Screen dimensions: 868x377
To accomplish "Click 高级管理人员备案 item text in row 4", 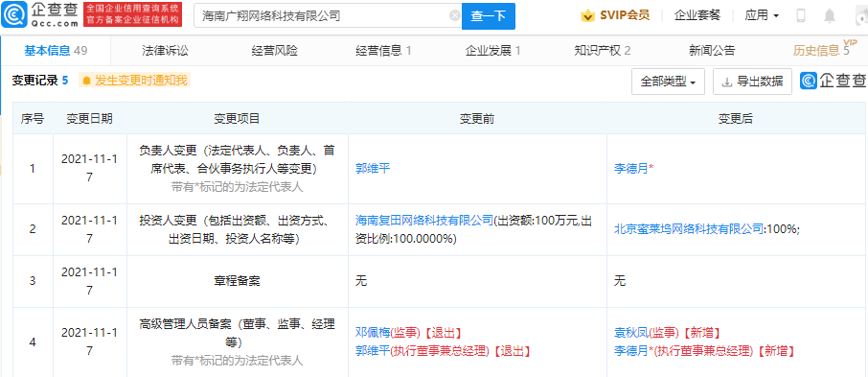I will point(237,333).
